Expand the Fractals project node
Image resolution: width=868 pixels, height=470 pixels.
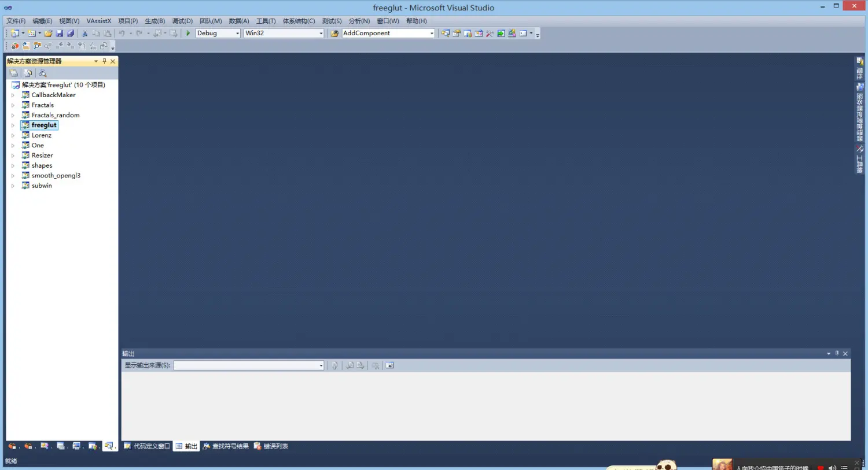(x=13, y=105)
